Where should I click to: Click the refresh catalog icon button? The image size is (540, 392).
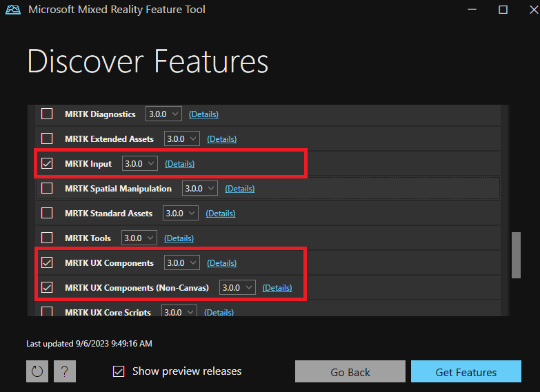[37, 371]
